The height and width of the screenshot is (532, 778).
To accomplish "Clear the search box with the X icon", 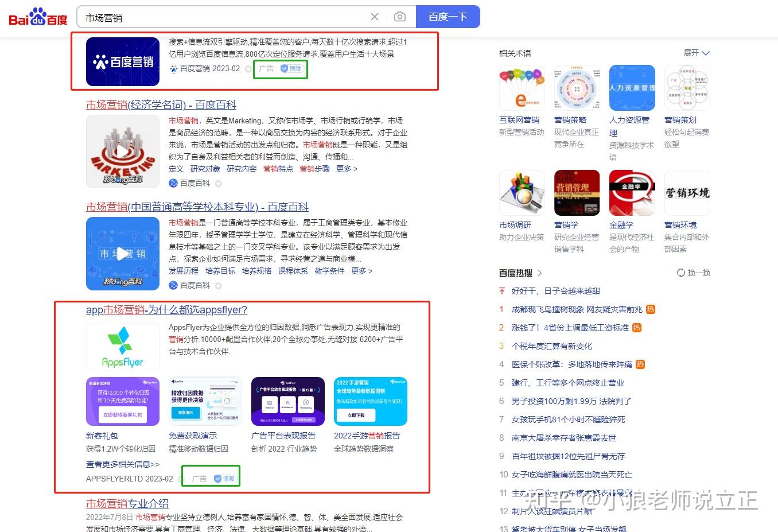I will tap(375, 17).
